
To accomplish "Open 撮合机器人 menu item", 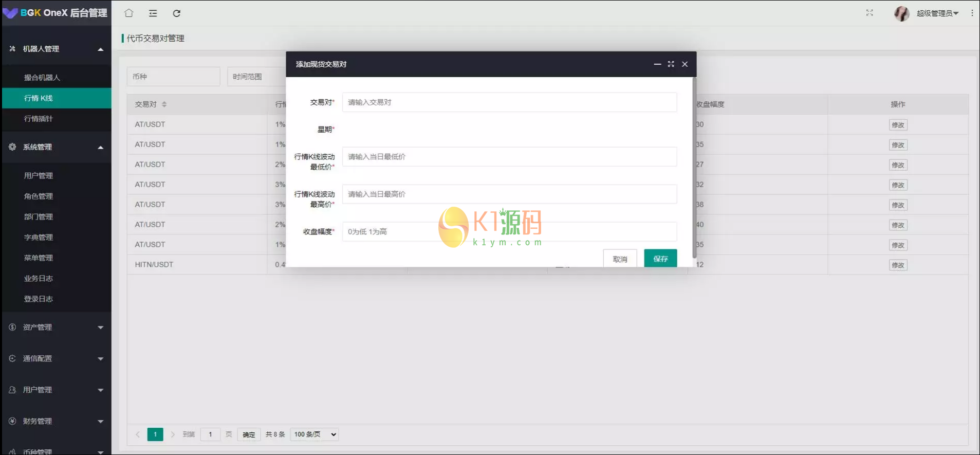I will [57, 78].
